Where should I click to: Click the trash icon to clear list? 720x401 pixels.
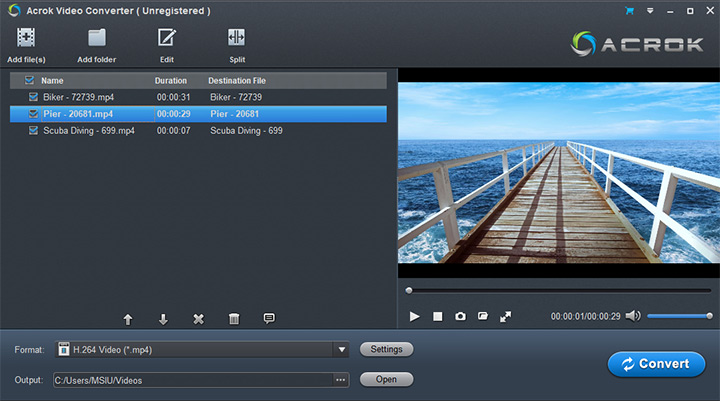(234, 319)
